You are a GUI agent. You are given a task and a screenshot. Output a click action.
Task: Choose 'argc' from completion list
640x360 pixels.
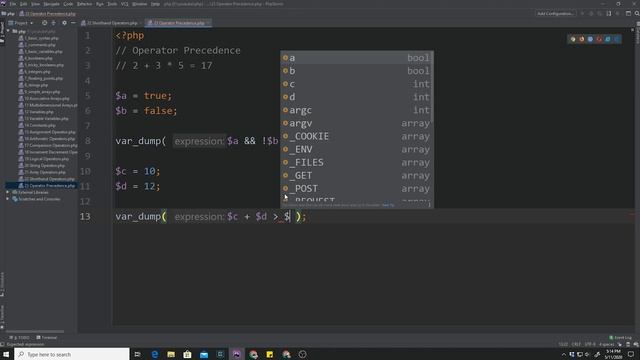(356, 110)
